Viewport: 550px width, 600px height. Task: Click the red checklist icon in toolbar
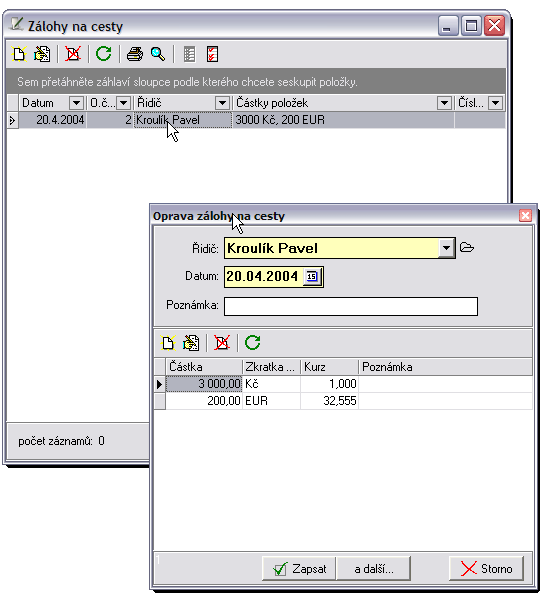click(212, 54)
